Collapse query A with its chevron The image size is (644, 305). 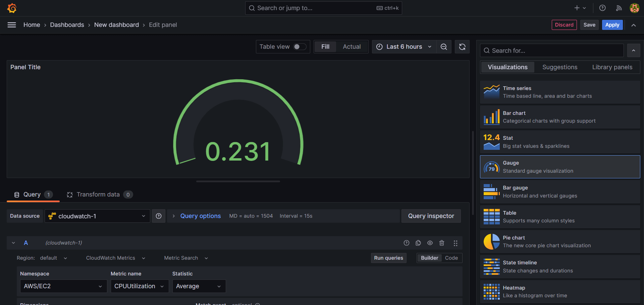[x=13, y=243]
